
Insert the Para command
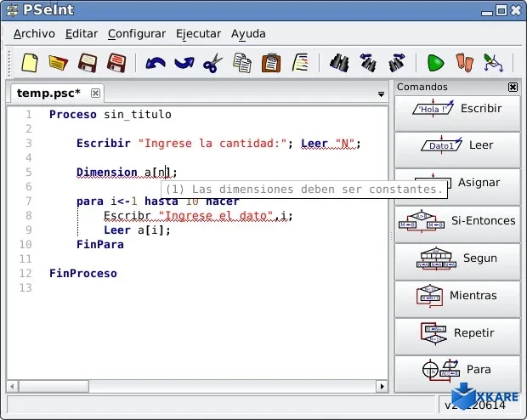coord(457,373)
